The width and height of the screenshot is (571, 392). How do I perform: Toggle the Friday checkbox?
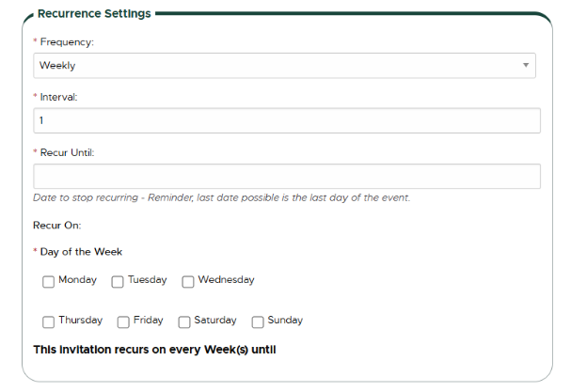coord(123,322)
